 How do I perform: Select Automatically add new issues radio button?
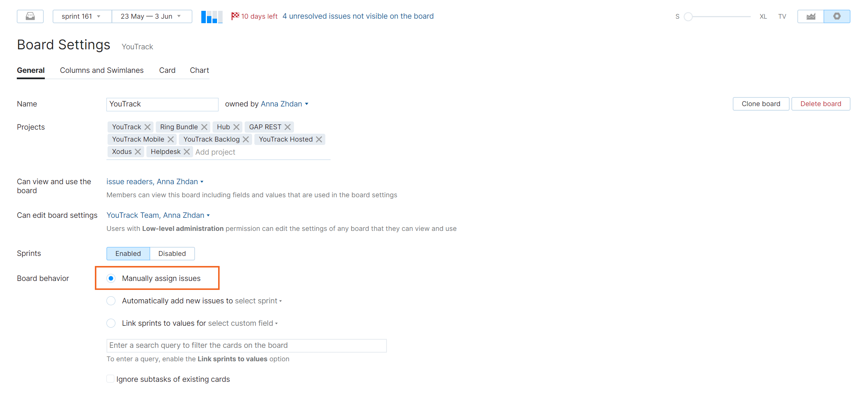pyautogui.click(x=111, y=301)
